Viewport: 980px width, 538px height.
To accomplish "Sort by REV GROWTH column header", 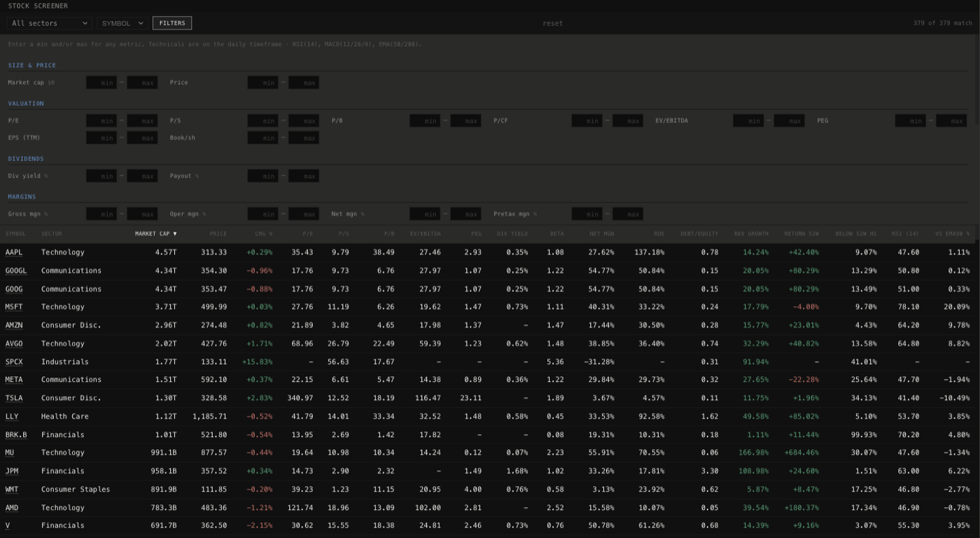I will [751, 234].
